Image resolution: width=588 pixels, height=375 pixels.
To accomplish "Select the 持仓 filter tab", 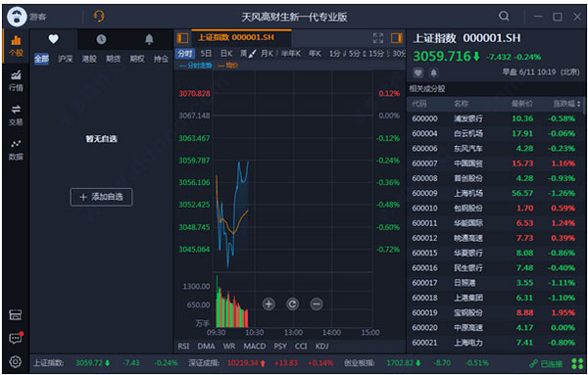I will point(161,59).
